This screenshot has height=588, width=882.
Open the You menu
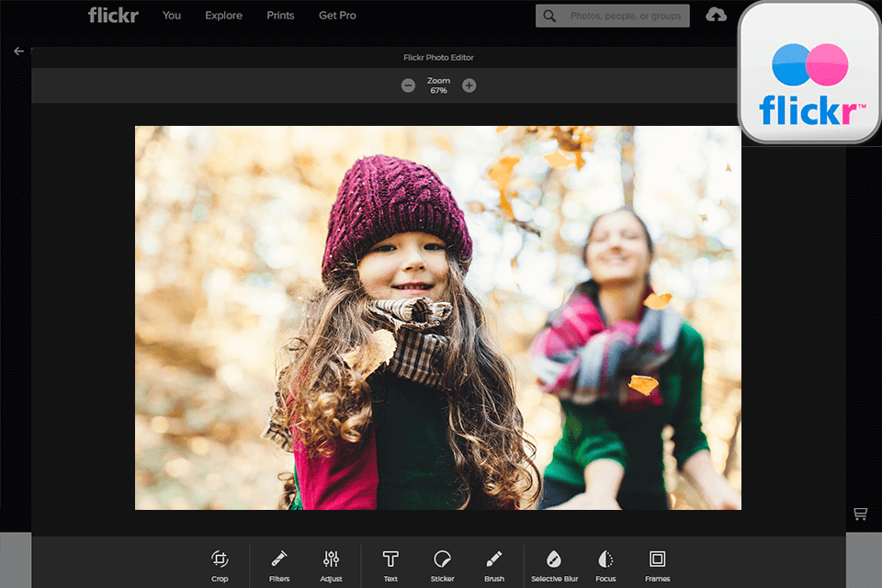(172, 16)
